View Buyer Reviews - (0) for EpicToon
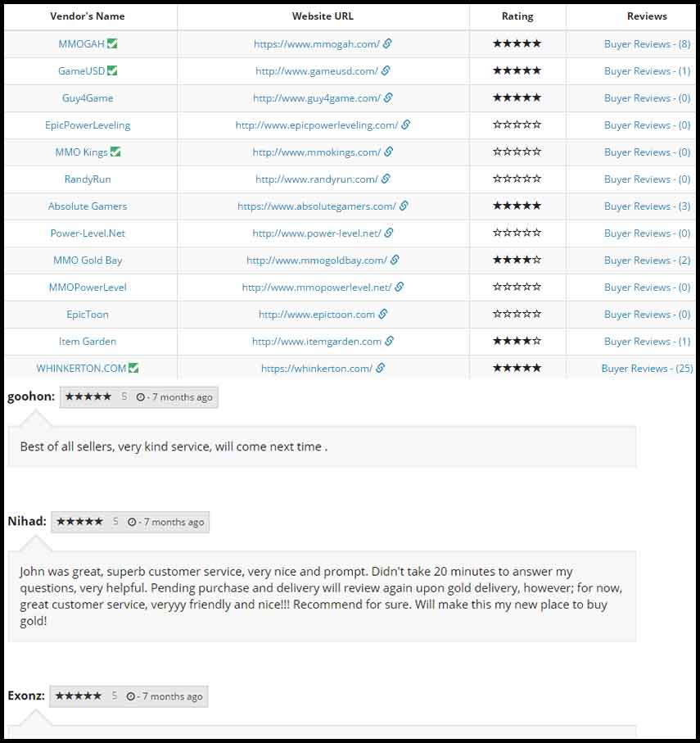 647,314
